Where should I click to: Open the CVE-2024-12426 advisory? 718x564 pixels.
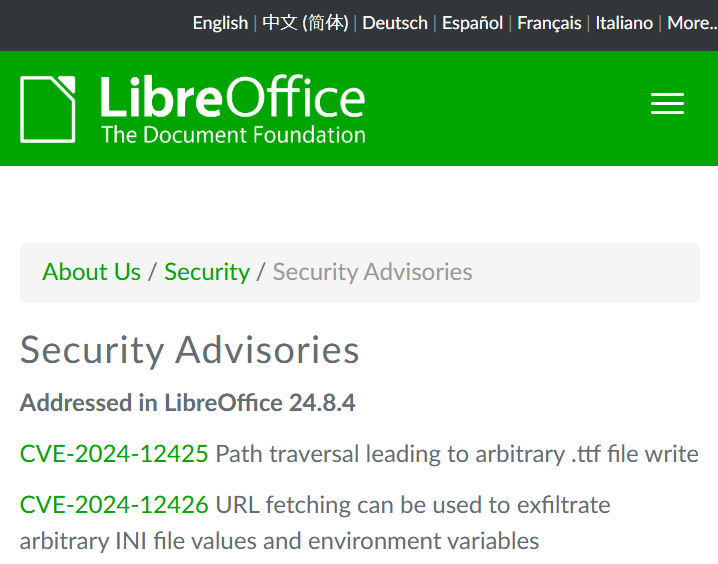(x=114, y=505)
